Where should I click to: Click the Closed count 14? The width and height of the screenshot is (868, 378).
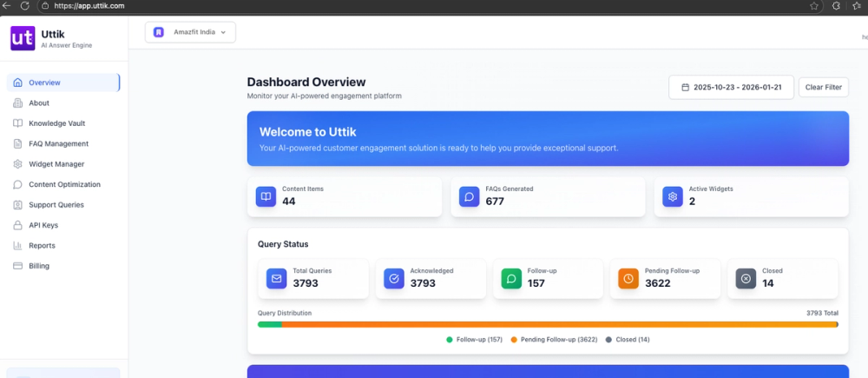[768, 283]
